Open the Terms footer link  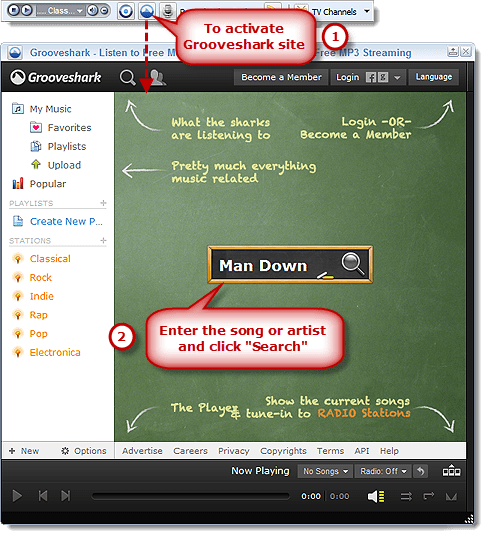[330, 451]
